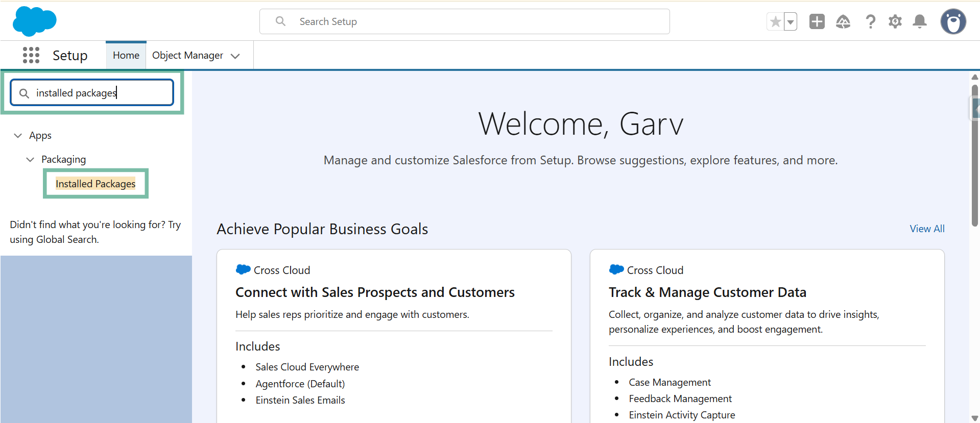
Task: Open the Object Manager tab
Action: [187, 55]
